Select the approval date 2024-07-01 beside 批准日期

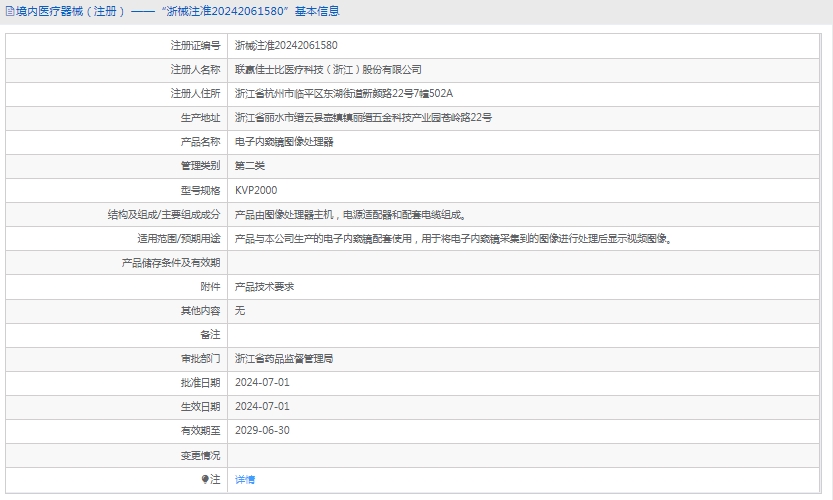[262, 382]
